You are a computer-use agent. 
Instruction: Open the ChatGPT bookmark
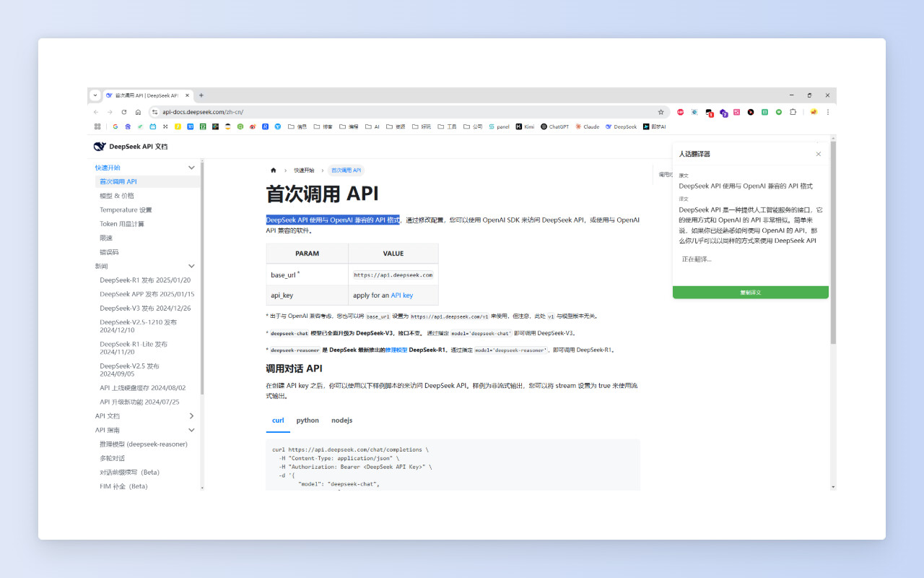pos(554,126)
